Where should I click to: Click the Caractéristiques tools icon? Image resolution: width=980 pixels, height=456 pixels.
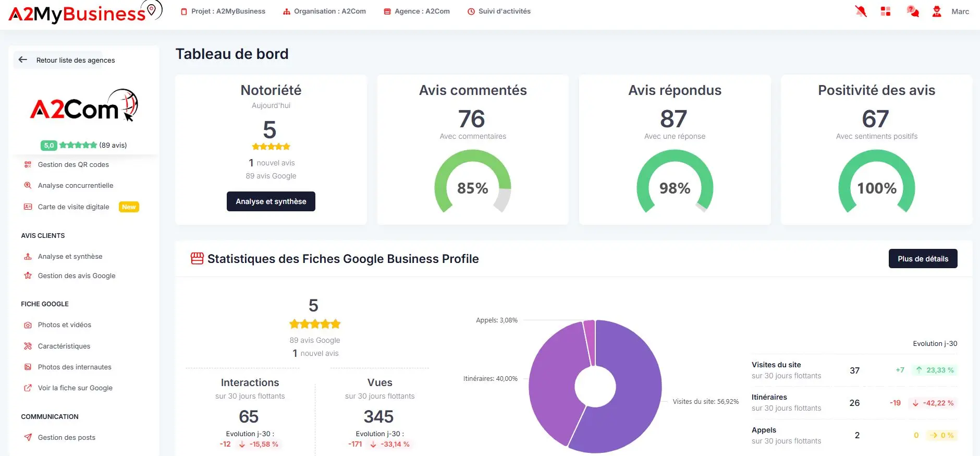[x=28, y=346]
